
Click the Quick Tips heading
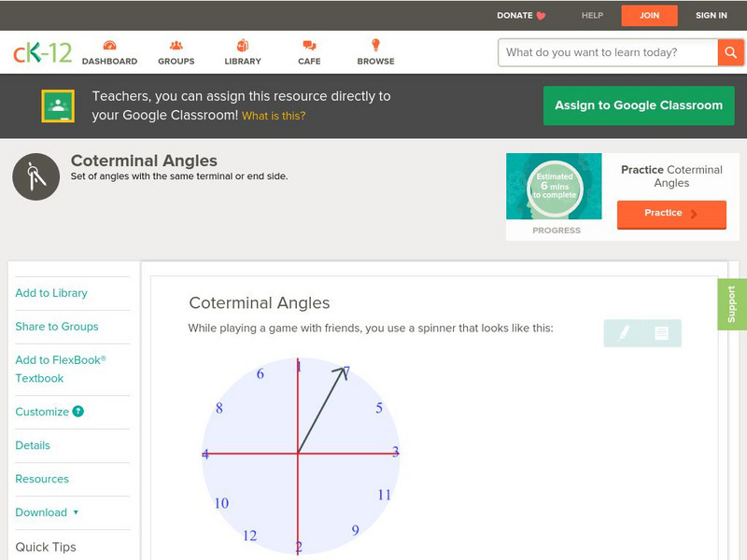46,547
